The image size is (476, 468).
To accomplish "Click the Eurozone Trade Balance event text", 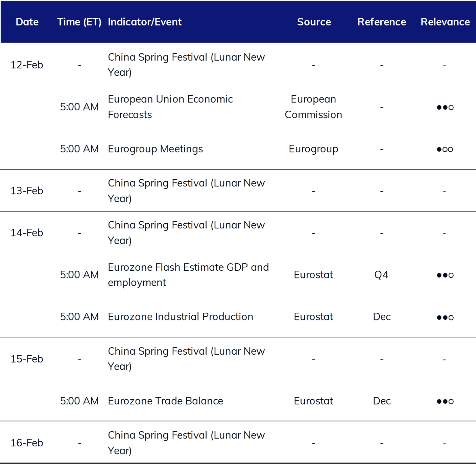I will pos(165,401).
